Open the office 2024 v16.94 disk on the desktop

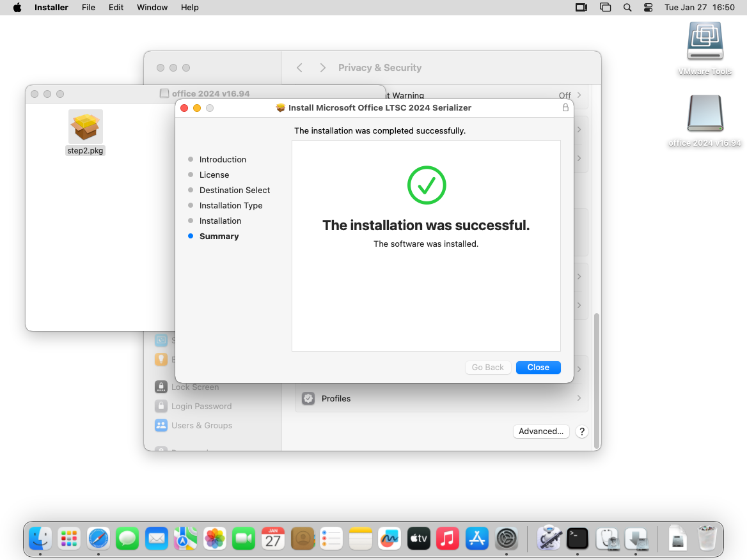(705, 115)
